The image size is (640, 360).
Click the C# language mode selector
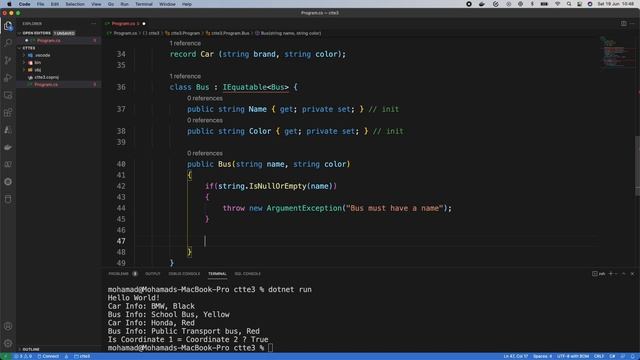(612, 356)
